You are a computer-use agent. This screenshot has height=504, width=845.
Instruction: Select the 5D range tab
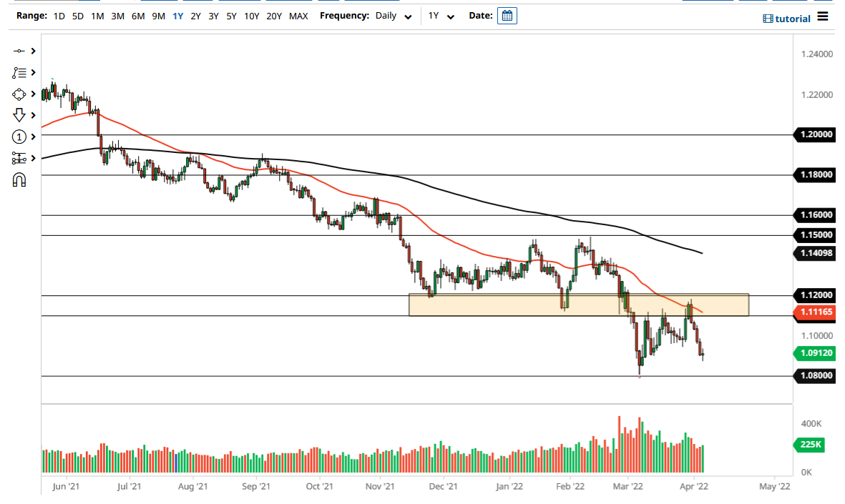click(77, 15)
